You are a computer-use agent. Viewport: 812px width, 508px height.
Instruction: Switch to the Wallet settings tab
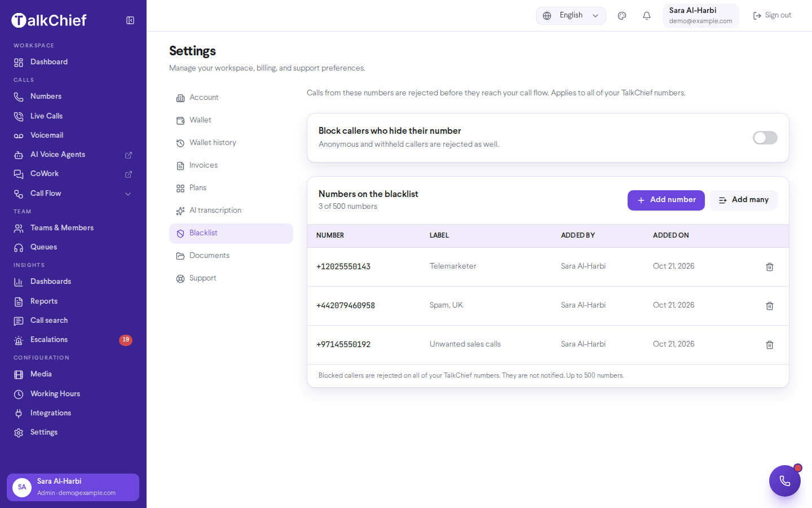tap(231, 120)
